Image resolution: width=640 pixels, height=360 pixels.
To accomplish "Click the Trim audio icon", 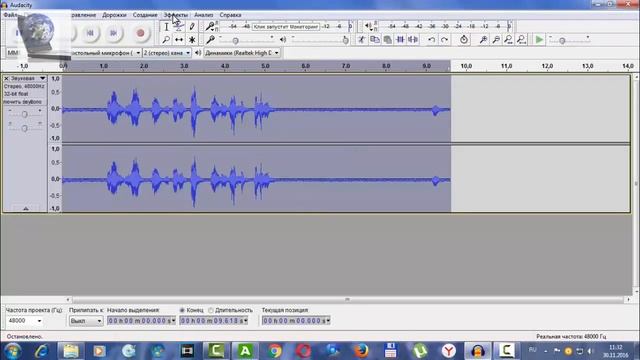I will (400, 40).
